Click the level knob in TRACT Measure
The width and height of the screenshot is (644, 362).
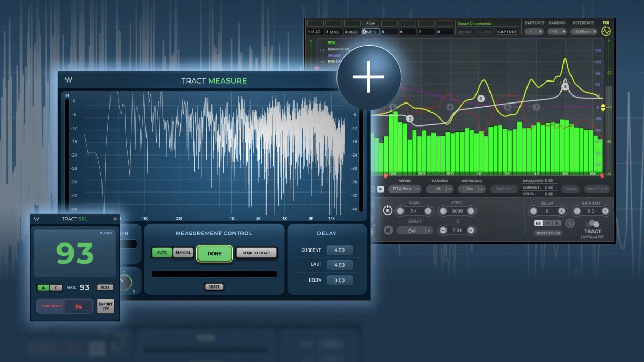tap(126, 281)
